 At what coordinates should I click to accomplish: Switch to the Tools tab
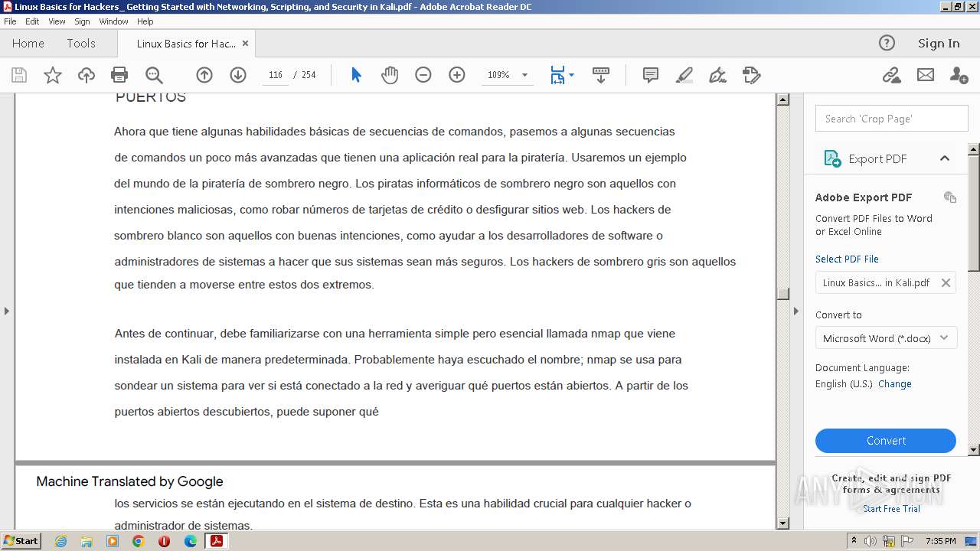[81, 44]
